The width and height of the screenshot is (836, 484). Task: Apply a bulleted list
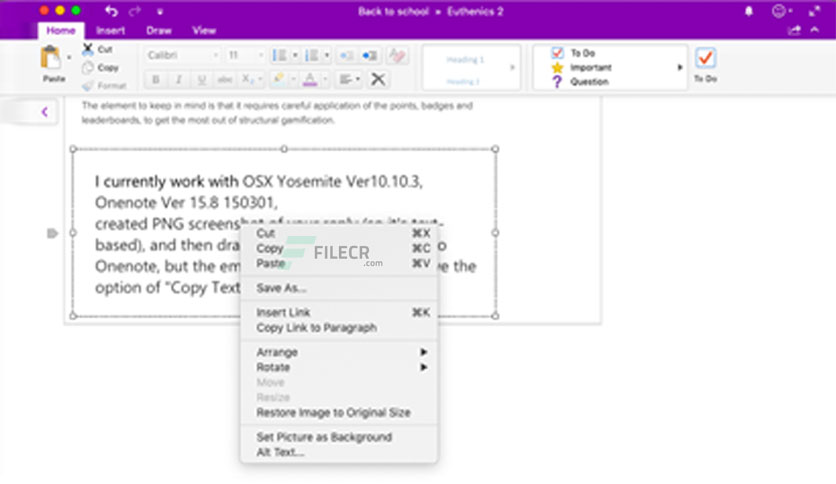pos(279,55)
